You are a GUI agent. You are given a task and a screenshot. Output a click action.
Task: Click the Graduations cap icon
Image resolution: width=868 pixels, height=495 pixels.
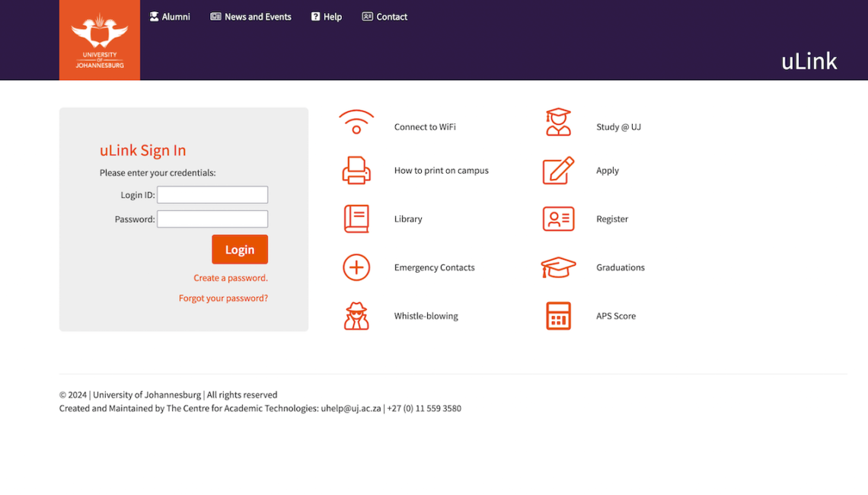click(558, 267)
